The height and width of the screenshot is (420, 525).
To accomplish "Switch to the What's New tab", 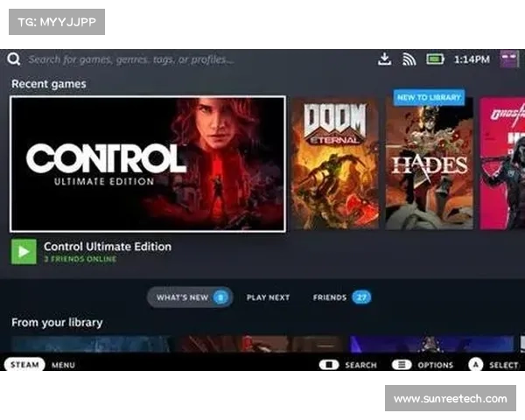I will point(190,297).
